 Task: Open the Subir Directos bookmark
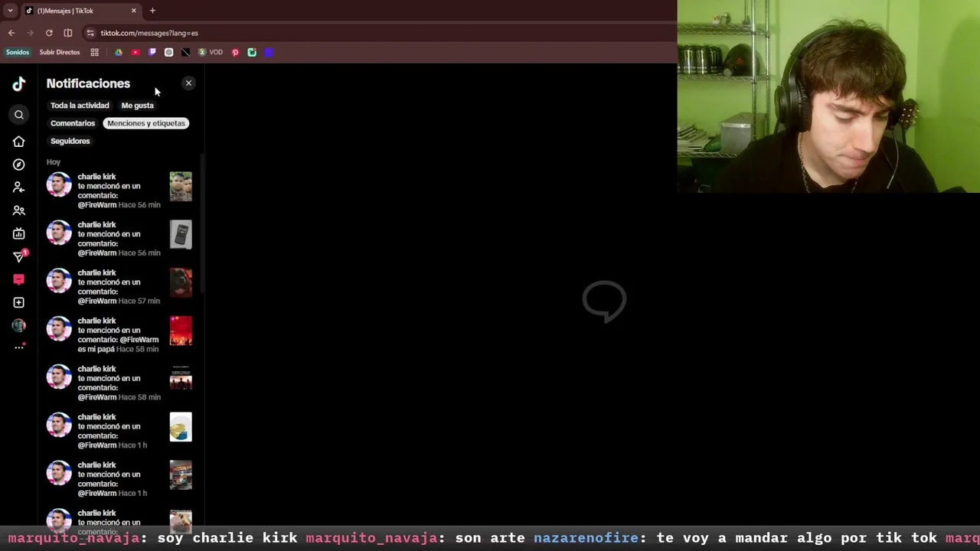pos(60,52)
